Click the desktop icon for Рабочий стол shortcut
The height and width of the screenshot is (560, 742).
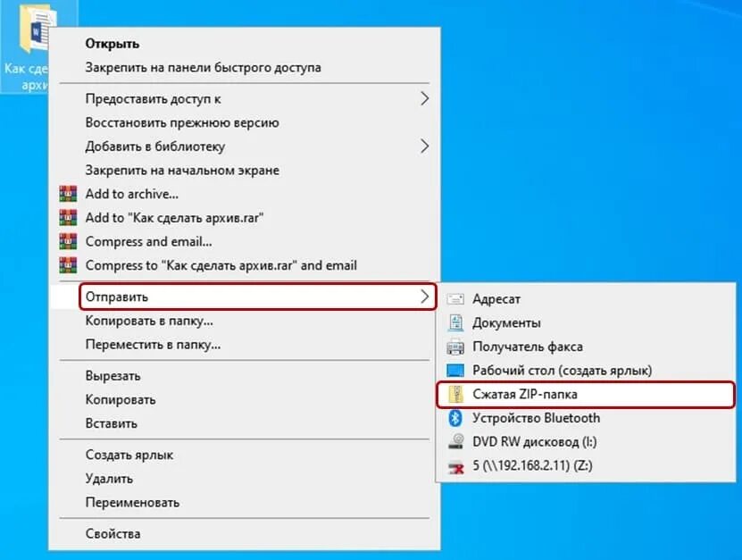pyautogui.click(x=455, y=370)
